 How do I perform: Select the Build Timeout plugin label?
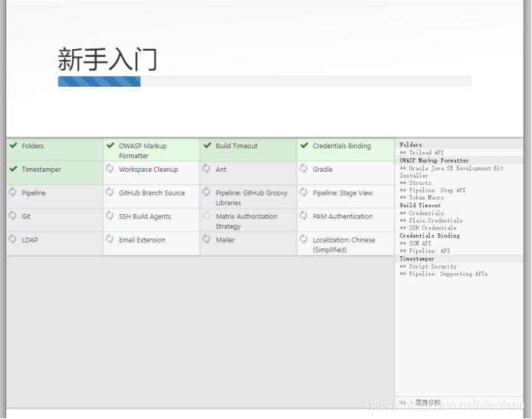236,146
